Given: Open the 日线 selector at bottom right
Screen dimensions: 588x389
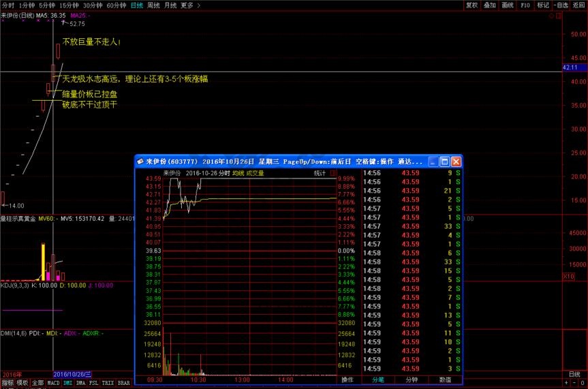Looking at the screenshot, I should coord(574,375).
